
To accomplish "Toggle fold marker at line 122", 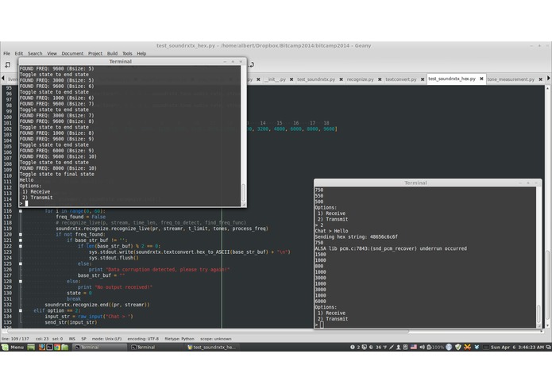I will pos(21,246).
